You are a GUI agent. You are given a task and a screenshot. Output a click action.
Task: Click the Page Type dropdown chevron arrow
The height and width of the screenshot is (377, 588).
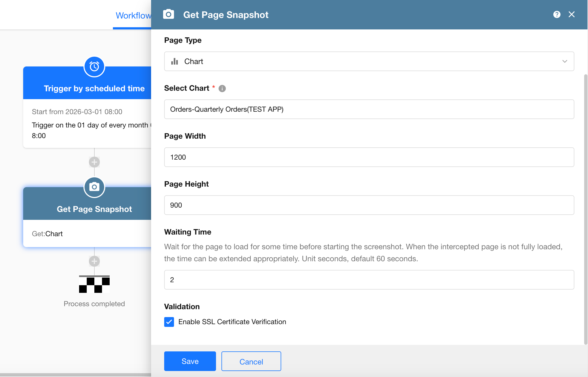[565, 62]
